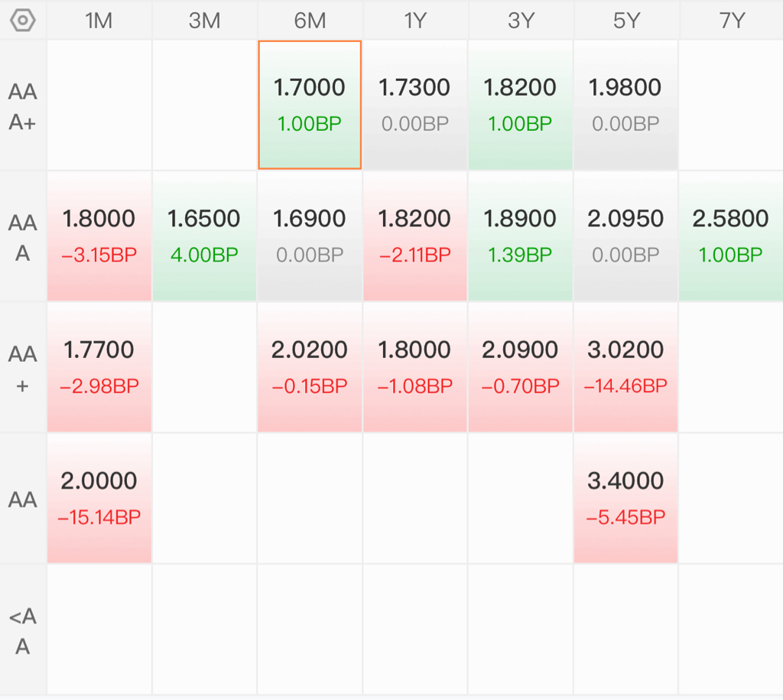The height and width of the screenshot is (700, 783).
Task: Select the 3M tenor column header
Action: (x=204, y=21)
